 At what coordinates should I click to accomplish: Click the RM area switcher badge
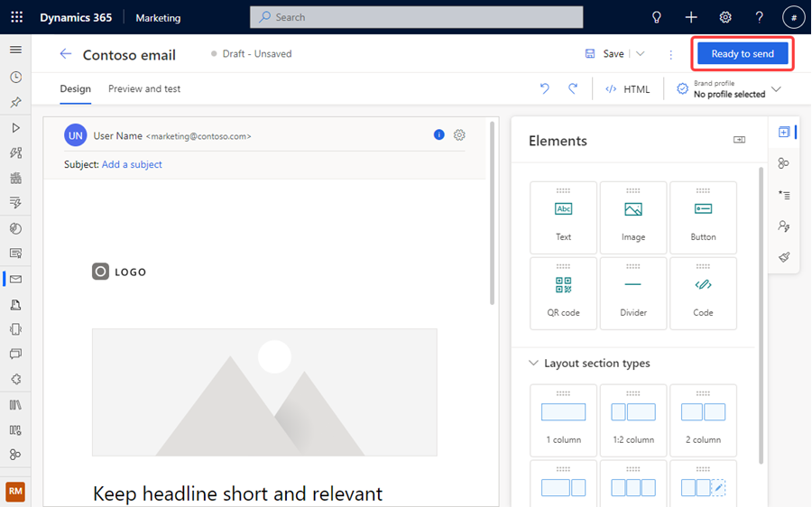[x=15, y=491]
